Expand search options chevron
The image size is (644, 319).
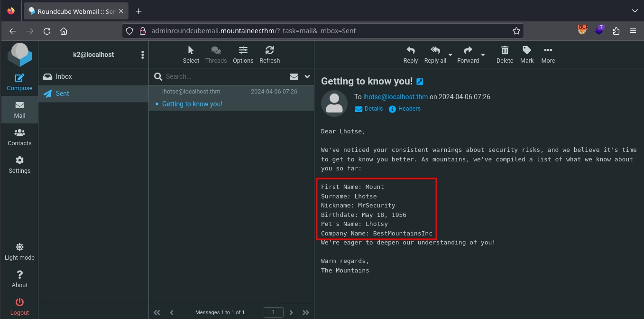coord(307,76)
